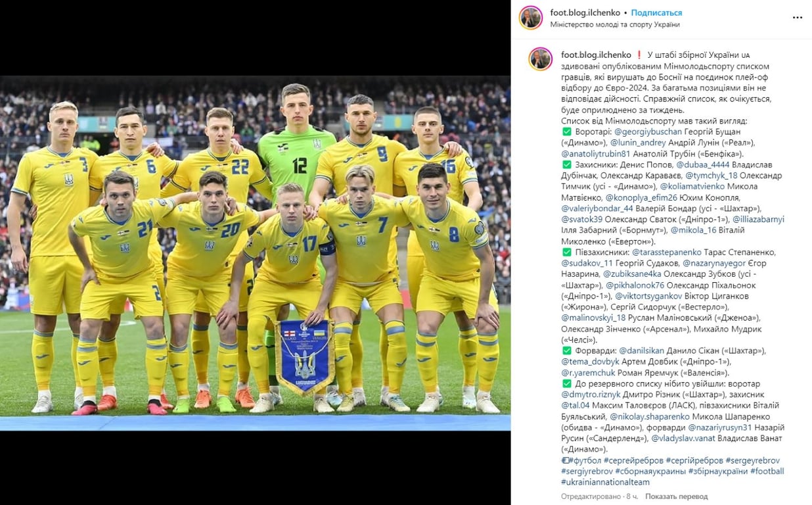The image size is (812, 505).
Task: Open location Міністерство молоді та спорту України
Action: click(615, 24)
